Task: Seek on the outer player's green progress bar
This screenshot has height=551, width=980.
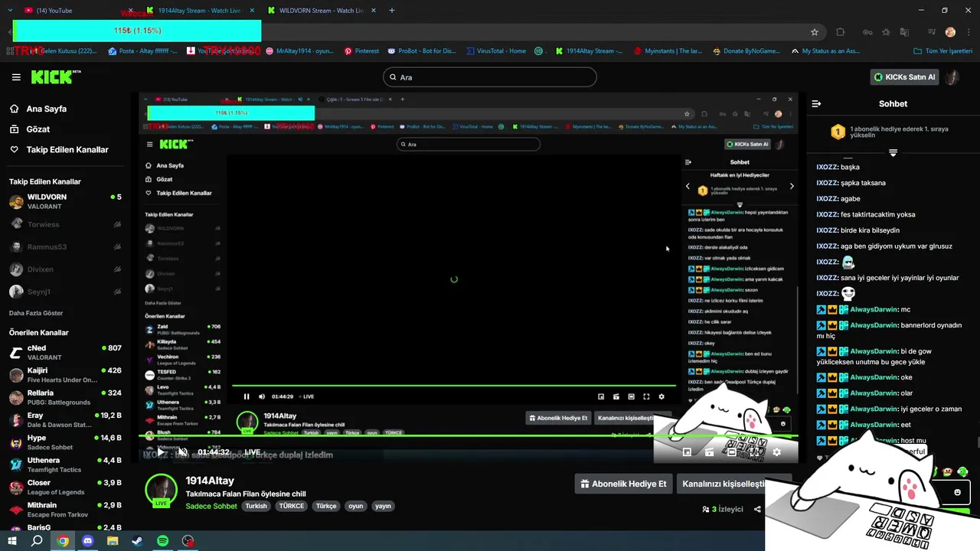Action: pos(467,436)
